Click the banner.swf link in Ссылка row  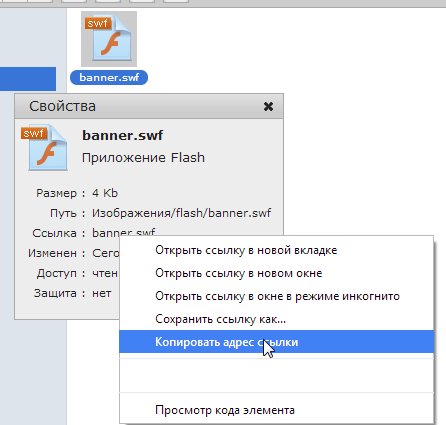(x=123, y=232)
